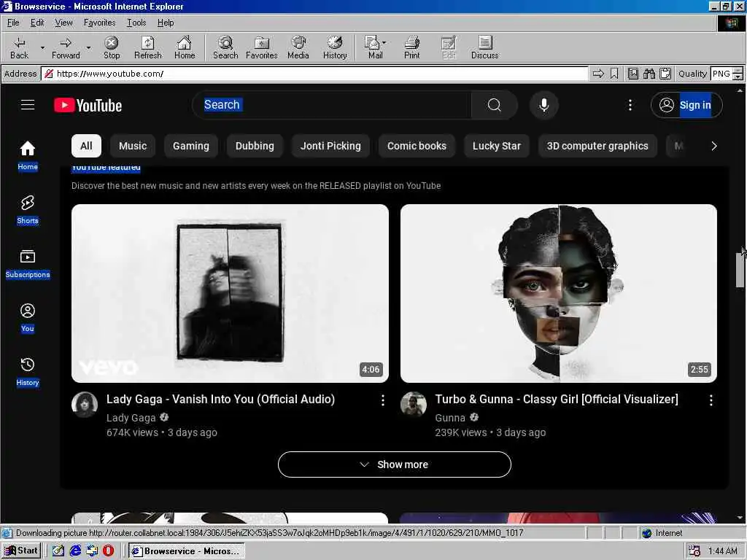Select YouTube Home in sidebar

click(x=28, y=156)
